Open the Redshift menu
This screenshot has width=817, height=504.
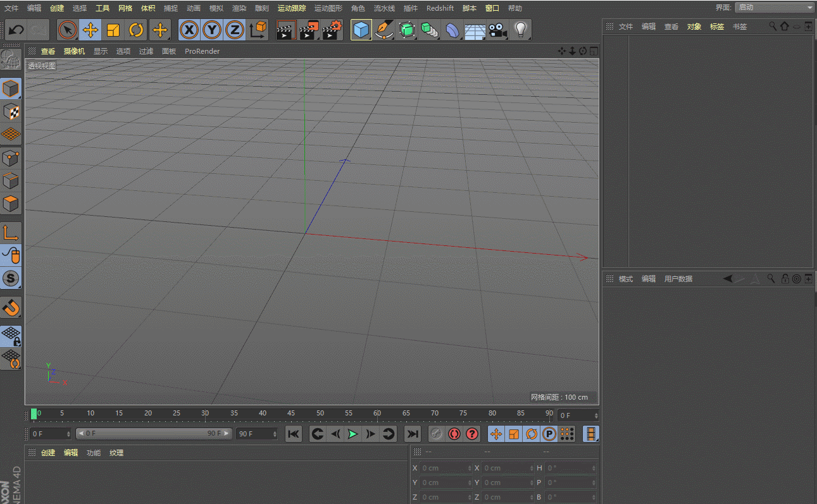[x=439, y=8]
